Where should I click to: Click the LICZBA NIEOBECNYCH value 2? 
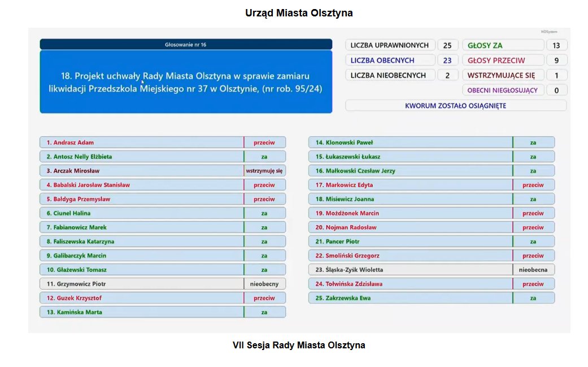point(447,75)
